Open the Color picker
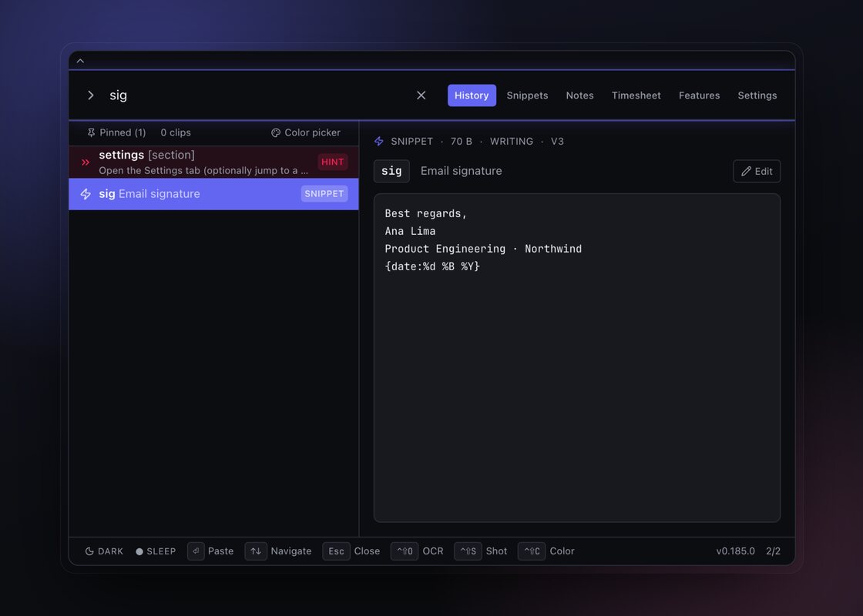863x616 pixels. pyautogui.click(x=306, y=132)
